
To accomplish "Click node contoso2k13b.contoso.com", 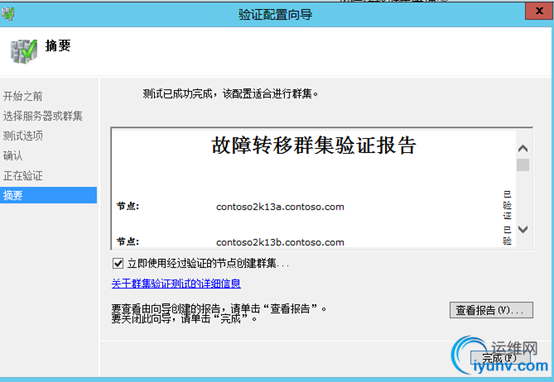I will (280, 242).
